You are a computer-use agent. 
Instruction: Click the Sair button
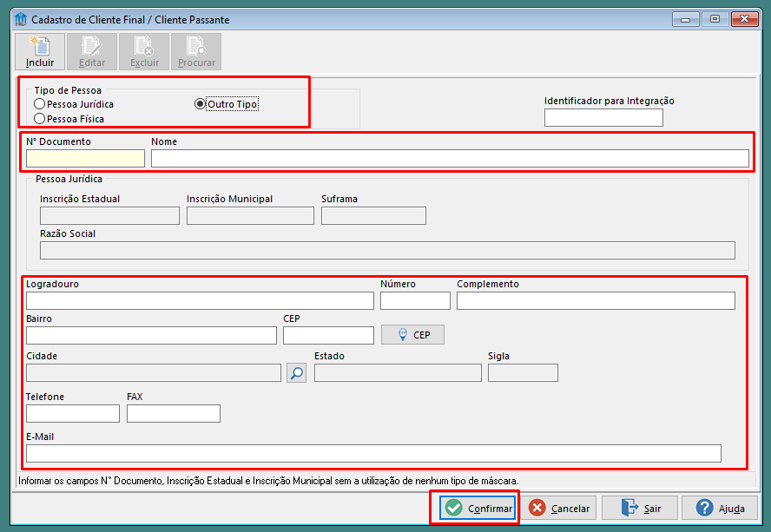tap(640, 508)
